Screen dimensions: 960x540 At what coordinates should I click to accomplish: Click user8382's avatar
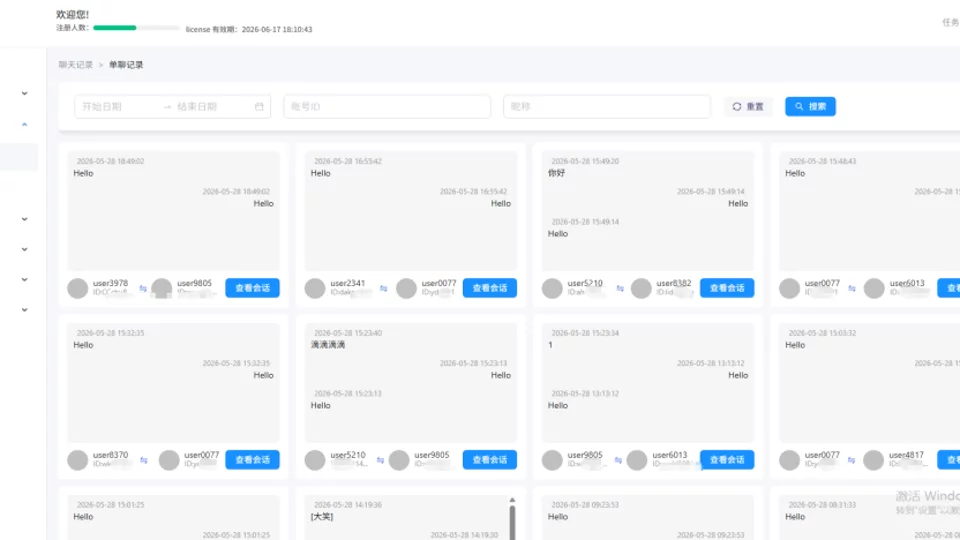pos(641,288)
